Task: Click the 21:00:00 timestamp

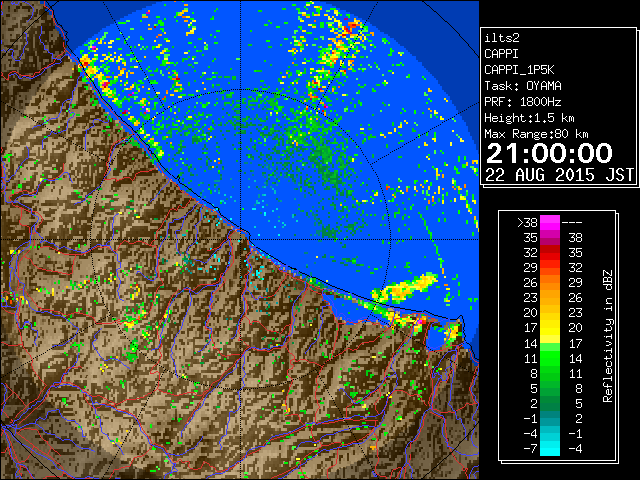Action: tap(549, 153)
